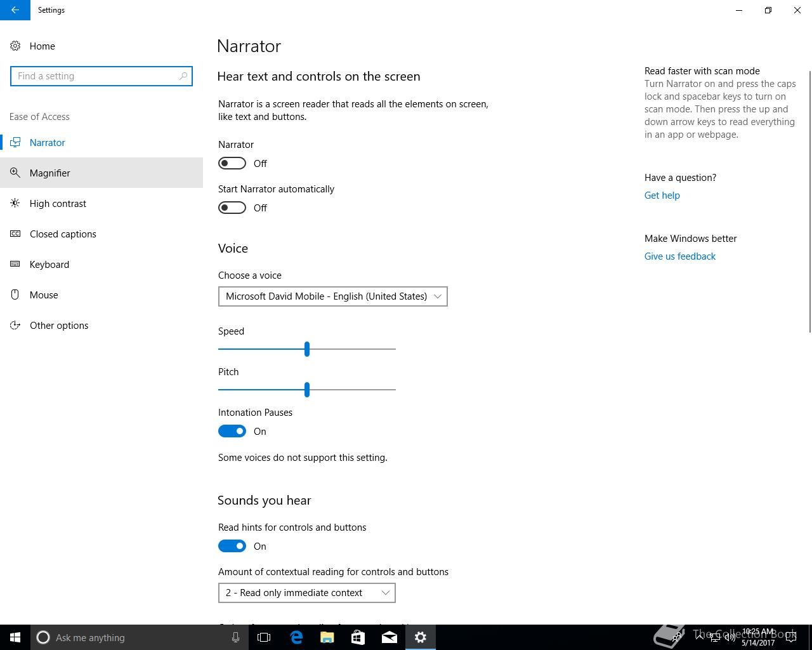The width and height of the screenshot is (812, 650).
Task: Click the Speed slider handle
Action: pyautogui.click(x=307, y=348)
